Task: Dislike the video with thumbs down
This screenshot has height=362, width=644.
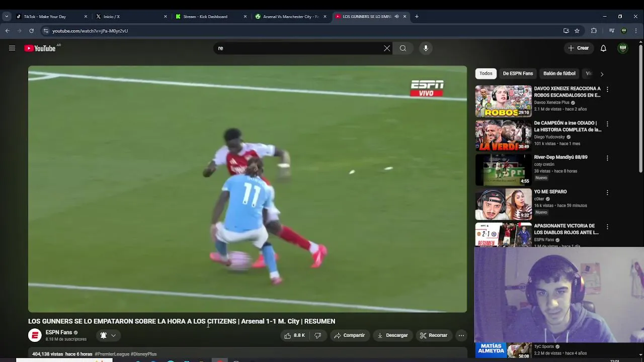Action: tap(317, 335)
